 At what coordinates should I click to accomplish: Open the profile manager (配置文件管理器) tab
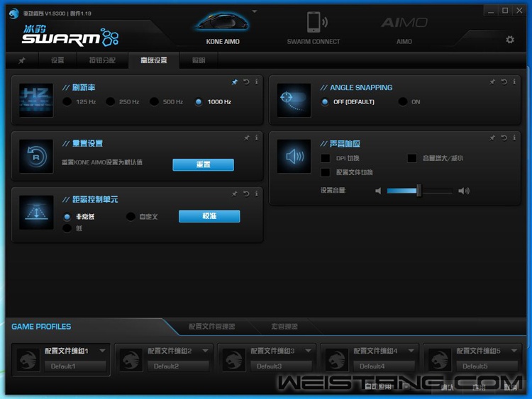tap(211, 327)
